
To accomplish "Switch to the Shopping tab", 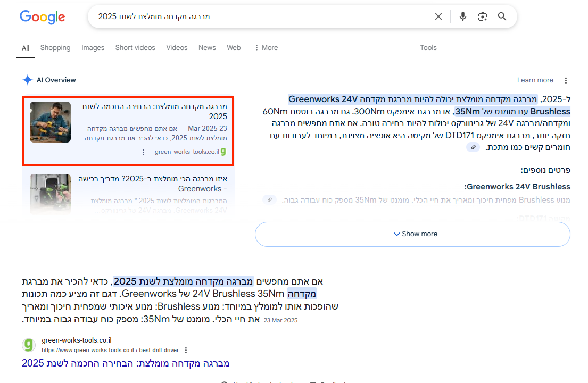I will tap(55, 47).
